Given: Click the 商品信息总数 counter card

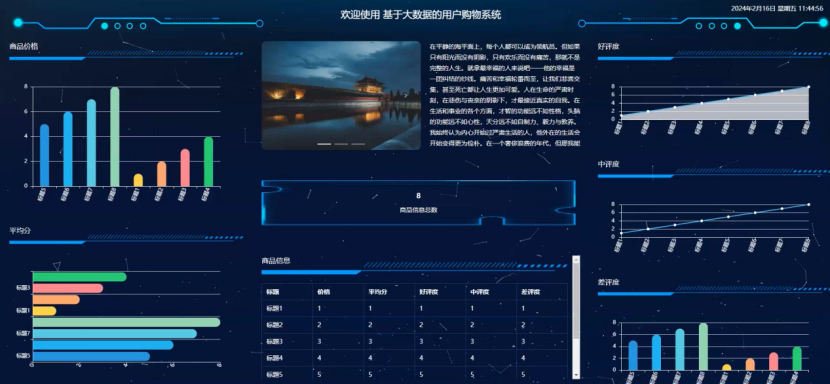Looking at the screenshot, I should coord(418,203).
